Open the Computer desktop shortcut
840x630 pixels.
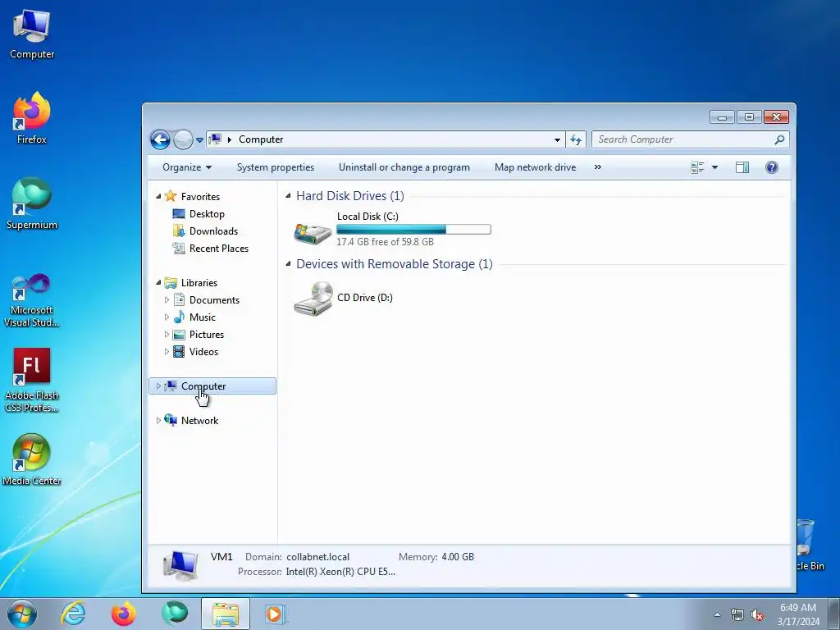pos(32,33)
